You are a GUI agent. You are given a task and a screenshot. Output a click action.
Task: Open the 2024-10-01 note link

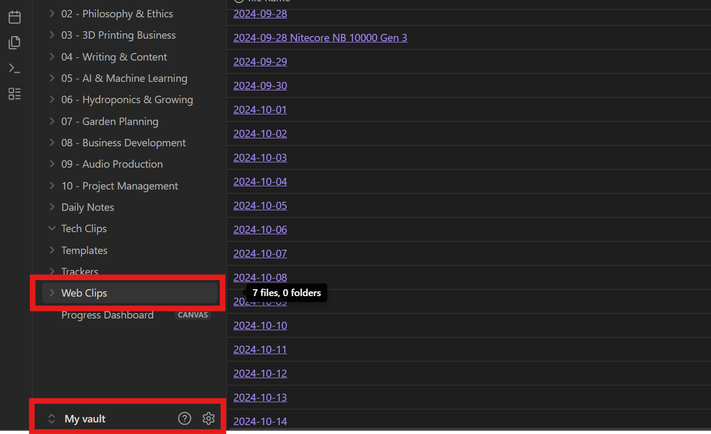tap(260, 110)
